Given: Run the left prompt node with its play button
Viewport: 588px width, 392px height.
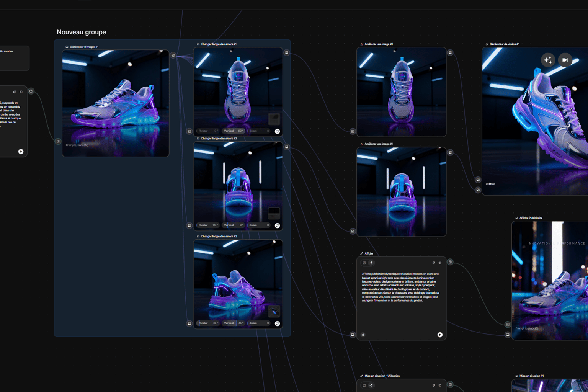Looking at the screenshot, I should click(x=21, y=152).
